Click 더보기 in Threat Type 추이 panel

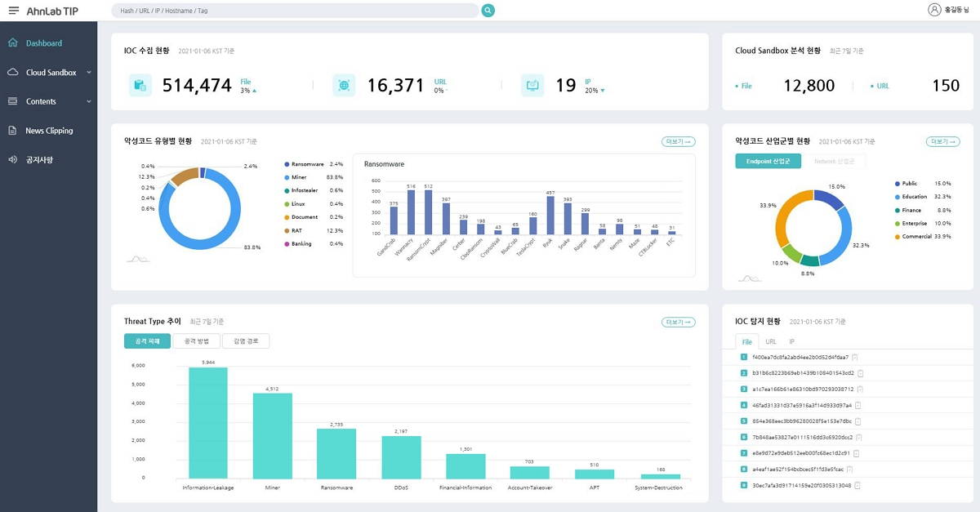coord(679,323)
